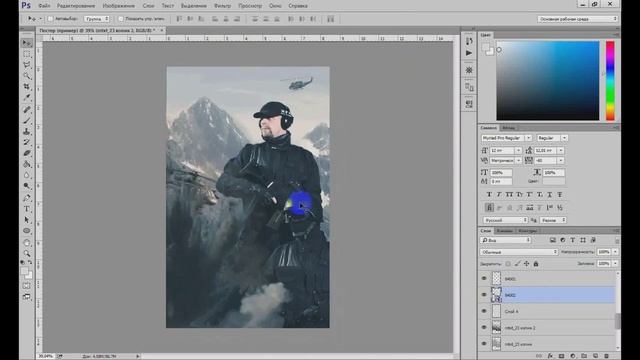Select the Quick Selection tool
Viewport: 640px width, 360px height.
[27, 76]
